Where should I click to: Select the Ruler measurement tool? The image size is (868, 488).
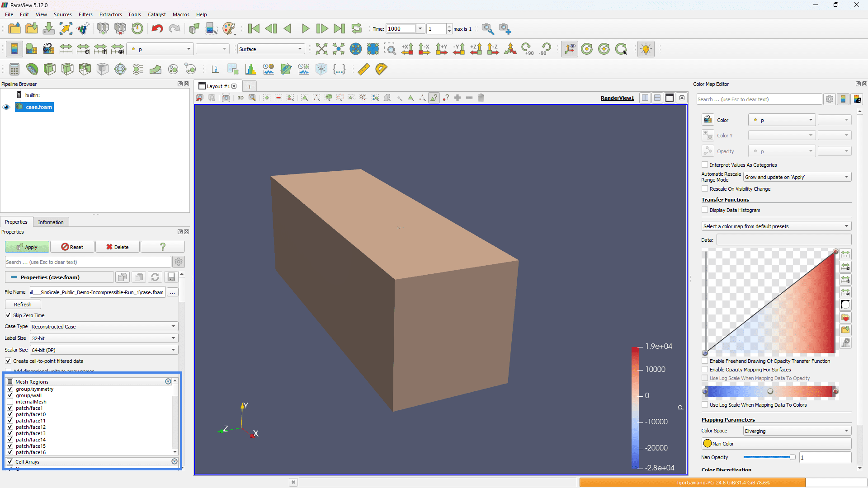point(363,69)
